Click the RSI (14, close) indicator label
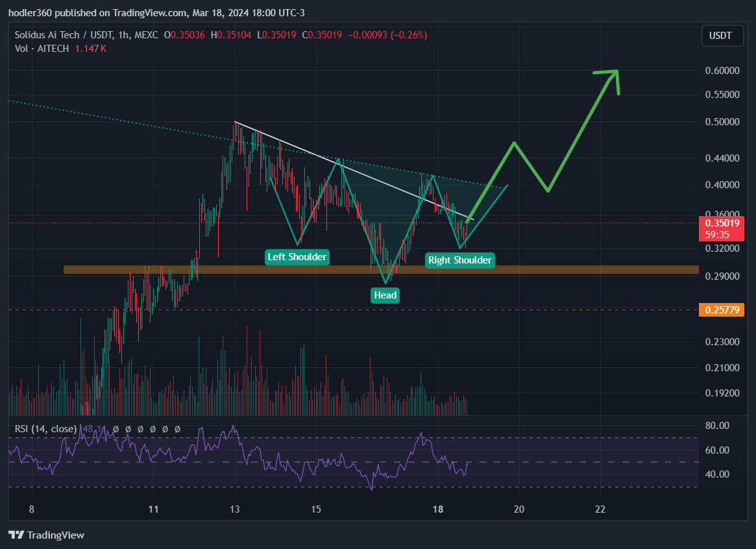 (45, 428)
